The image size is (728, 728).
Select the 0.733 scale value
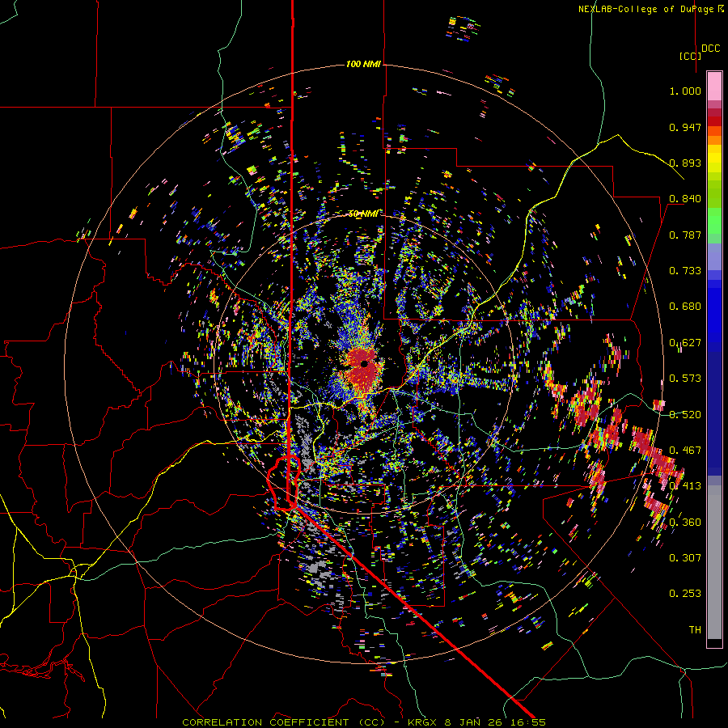click(685, 271)
